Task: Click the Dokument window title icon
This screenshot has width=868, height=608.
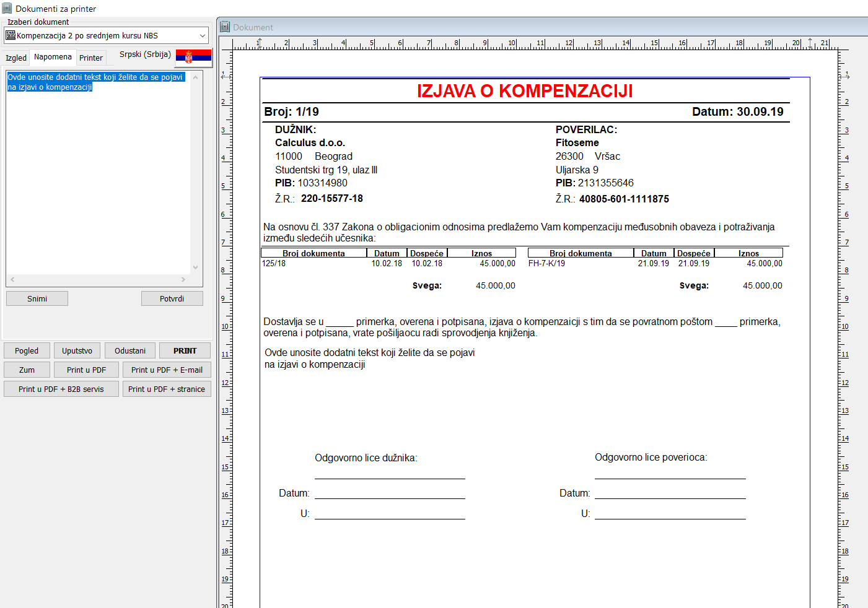Action: pyautogui.click(x=226, y=27)
